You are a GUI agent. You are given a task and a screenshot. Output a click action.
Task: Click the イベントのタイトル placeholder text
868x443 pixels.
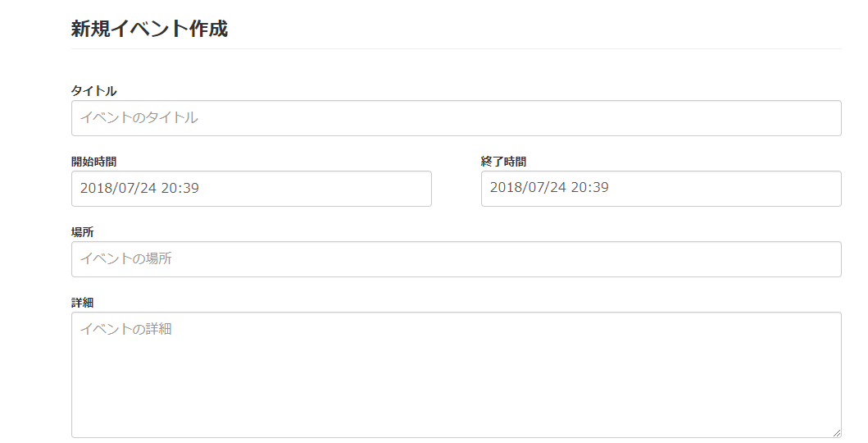click(x=139, y=118)
